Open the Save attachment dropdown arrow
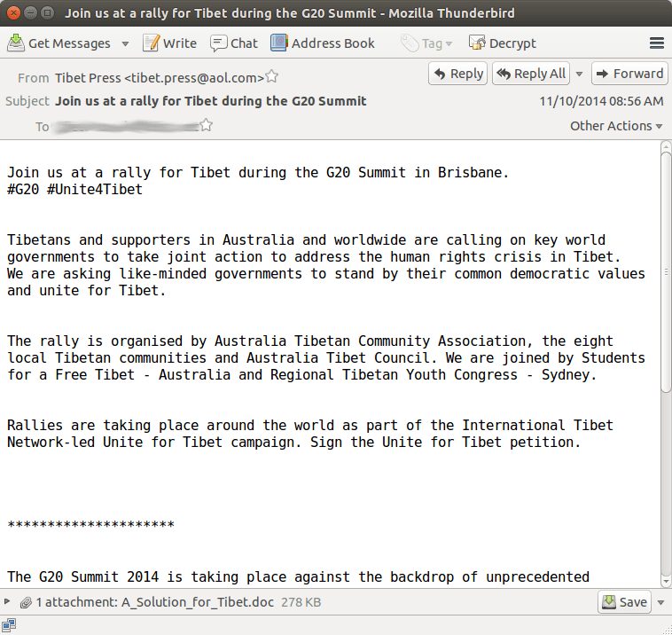 660,602
